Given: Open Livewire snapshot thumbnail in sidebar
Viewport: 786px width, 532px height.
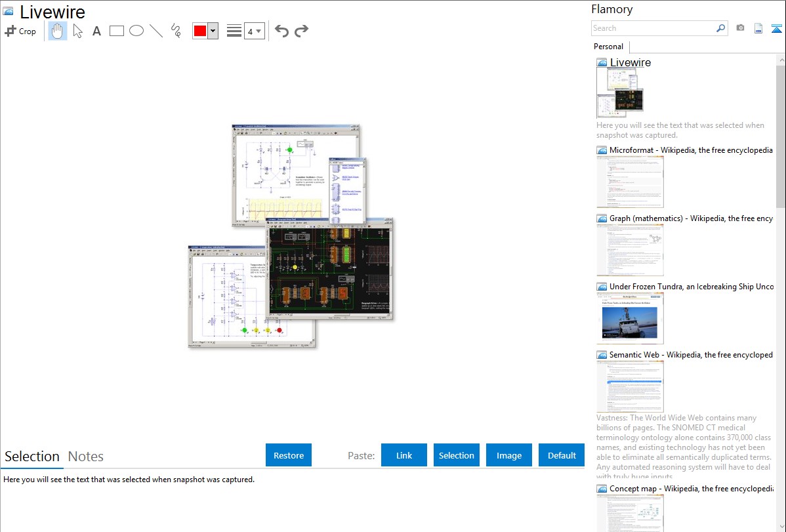Looking at the screenshot, I should [x=620, y=92].
